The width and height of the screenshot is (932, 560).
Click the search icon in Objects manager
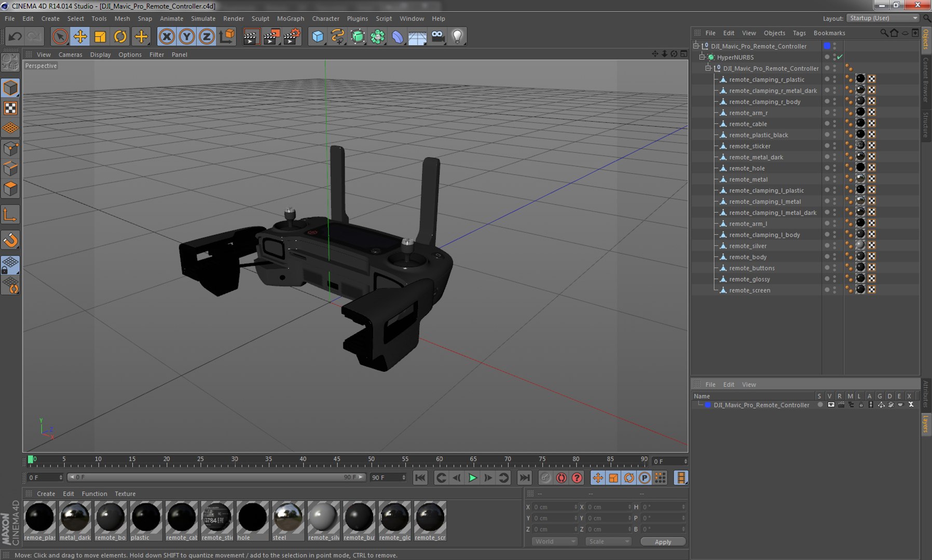pyautogui.click(x=884, y=33)
